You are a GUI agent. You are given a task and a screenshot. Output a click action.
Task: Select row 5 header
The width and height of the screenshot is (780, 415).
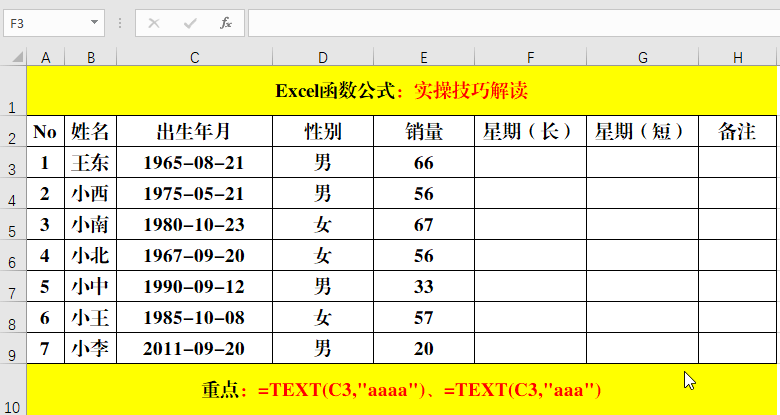[13, 224]
